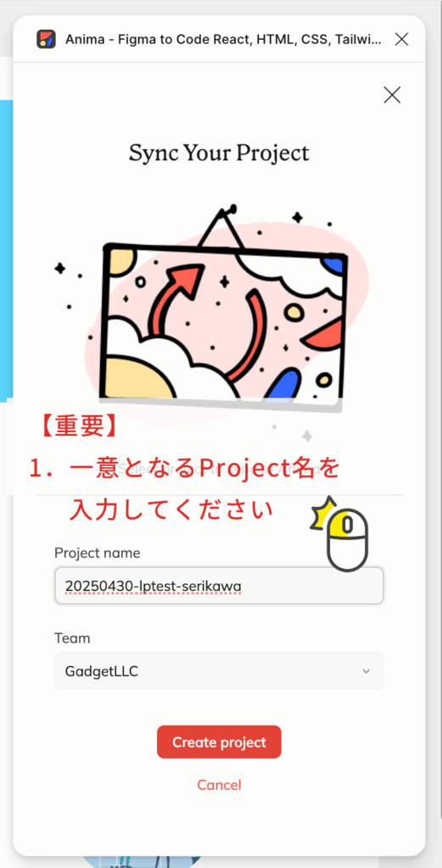Focus the Project name input field
Image resolution: width=442 pixels, height=868 pixels.
219,585
